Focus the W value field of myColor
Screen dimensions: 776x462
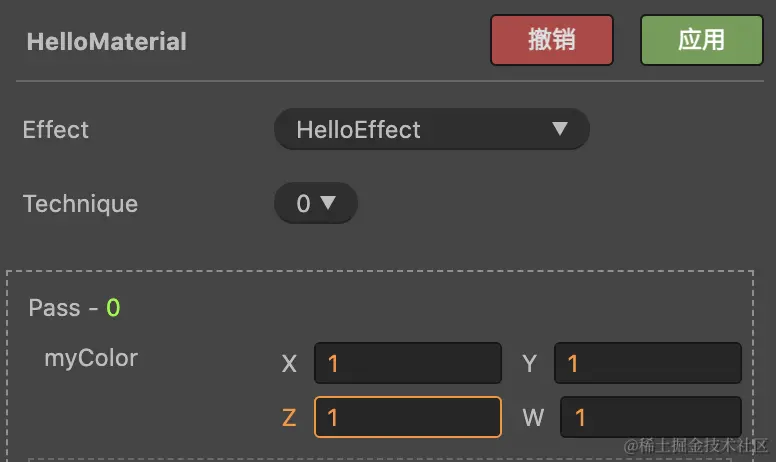coord(650,417)
